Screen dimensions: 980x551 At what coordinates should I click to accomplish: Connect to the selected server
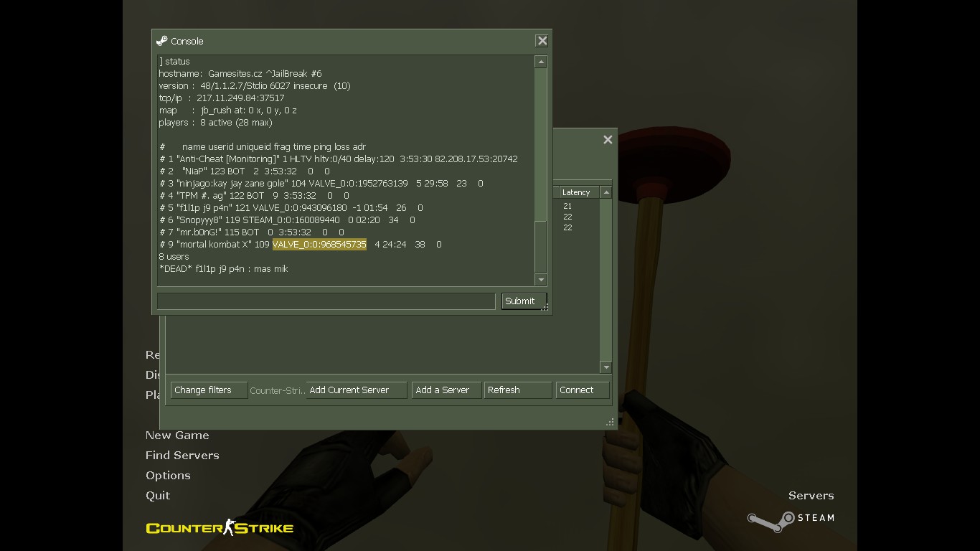coord(583,390)
